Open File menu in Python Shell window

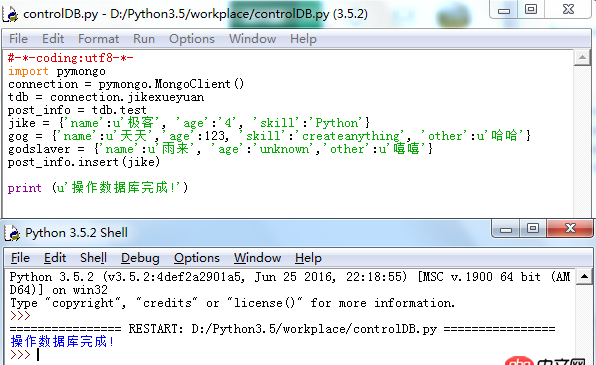(x=20, y=258)
